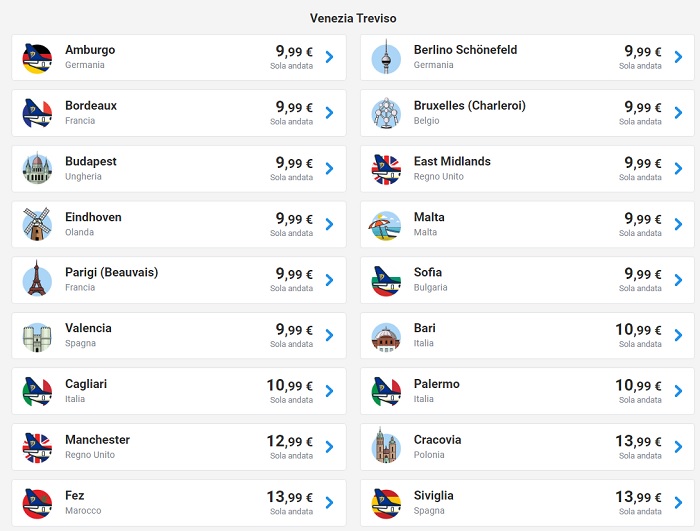Image resolution: width=700 pixels, height=531 pixels.
Task: Click the Palermo 10,99 € price
Action: pyautogui.click(x=638, y=385)
